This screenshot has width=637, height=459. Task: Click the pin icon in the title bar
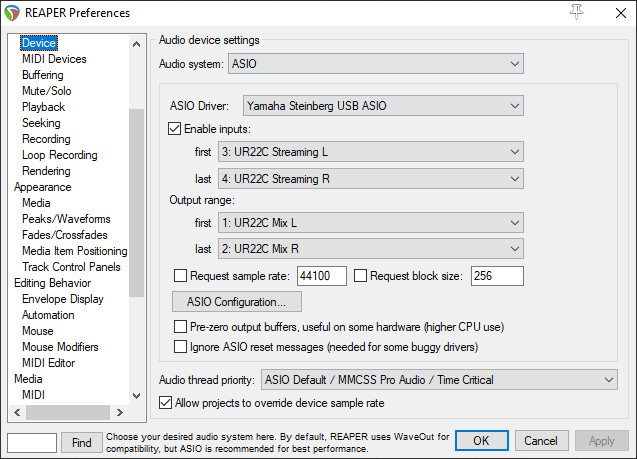(576, 12)
